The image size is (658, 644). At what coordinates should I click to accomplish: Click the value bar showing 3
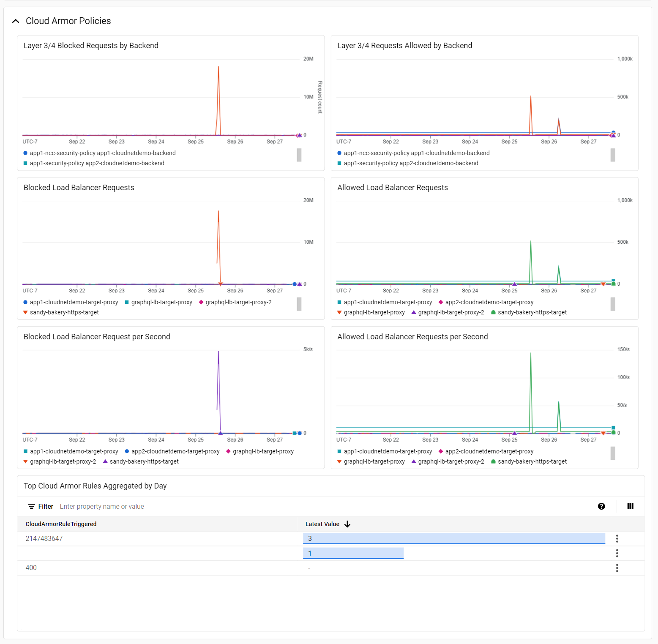pos(454,538)
